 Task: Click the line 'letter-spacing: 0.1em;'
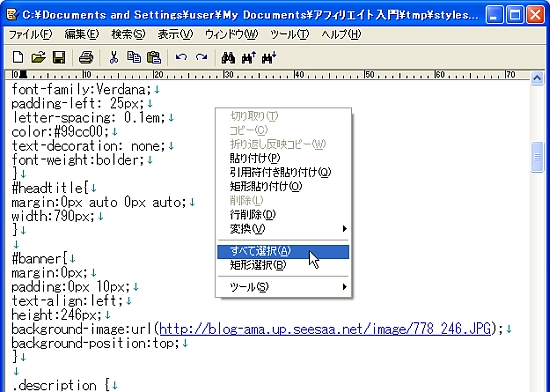coord(88,117)
